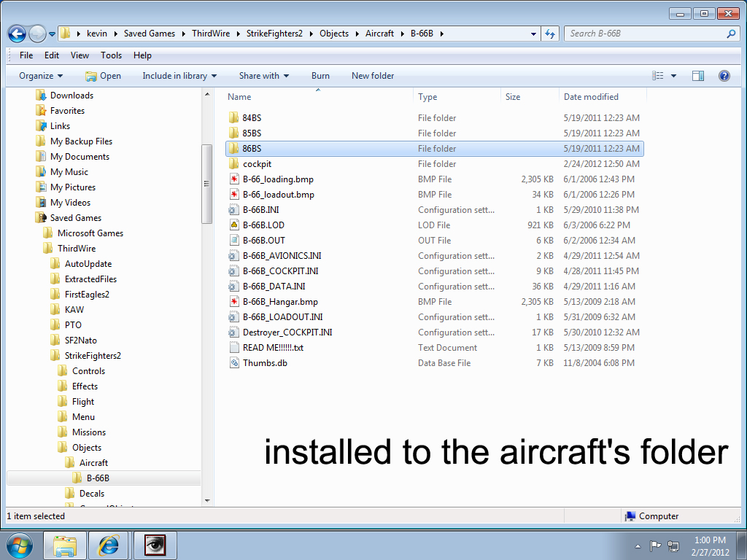Select the B-66B_LOADOUT.INI file name
747x560 pixels.
pyautogui.click(x=282, y=317)
